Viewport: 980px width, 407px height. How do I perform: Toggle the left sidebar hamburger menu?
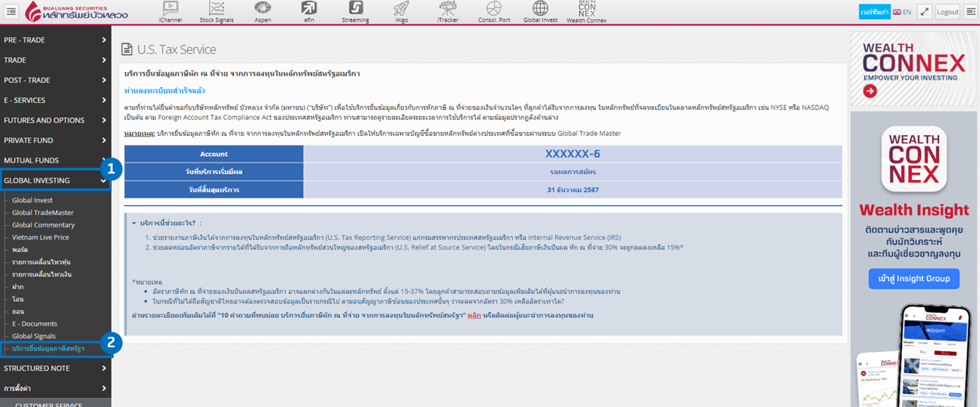(x=11, y=12)
